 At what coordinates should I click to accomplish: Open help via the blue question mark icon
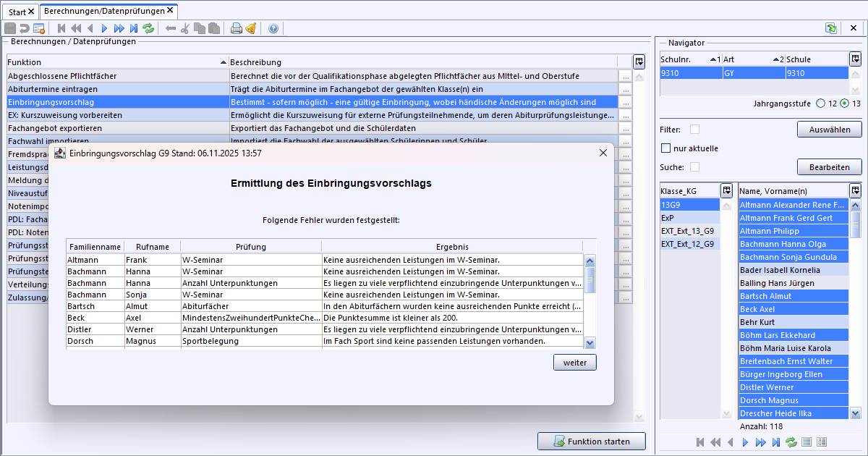273,28
